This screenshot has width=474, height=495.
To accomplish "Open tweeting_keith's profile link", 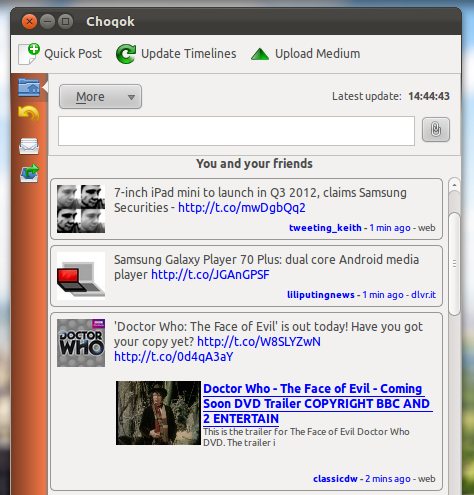I will [325, 228].
